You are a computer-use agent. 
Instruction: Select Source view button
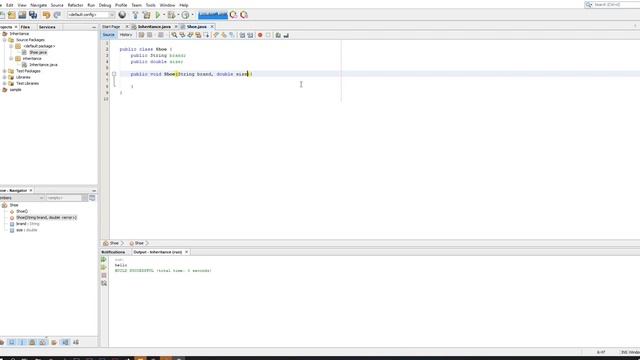(x=109, y=35)
